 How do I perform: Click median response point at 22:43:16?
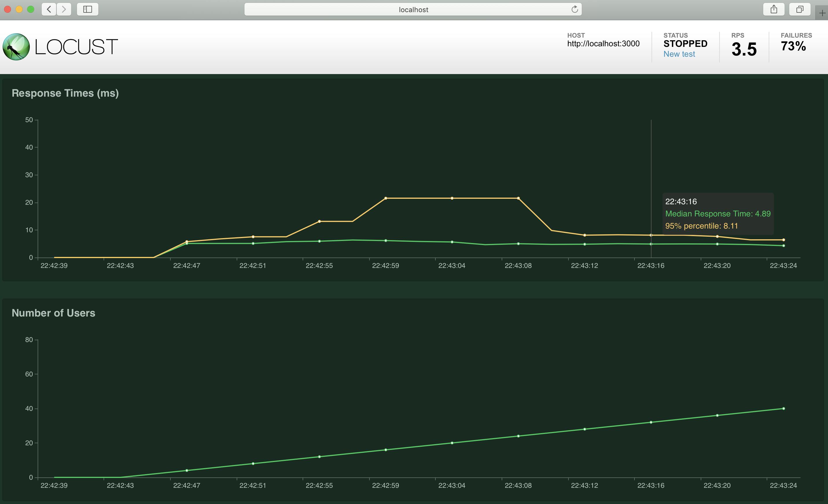coord(651,244)
